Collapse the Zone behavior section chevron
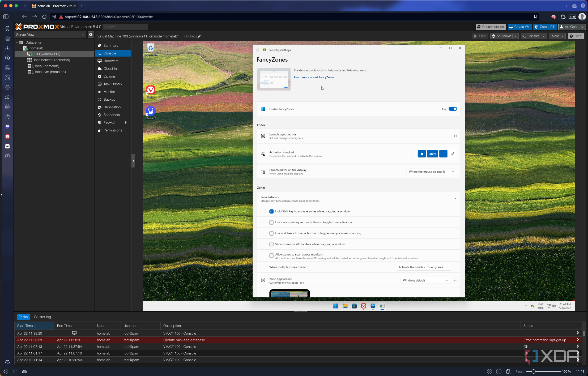 (x=455, y=199)
